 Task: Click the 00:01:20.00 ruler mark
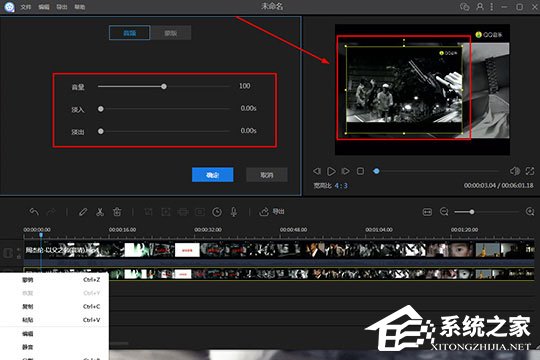coord(464,229)
